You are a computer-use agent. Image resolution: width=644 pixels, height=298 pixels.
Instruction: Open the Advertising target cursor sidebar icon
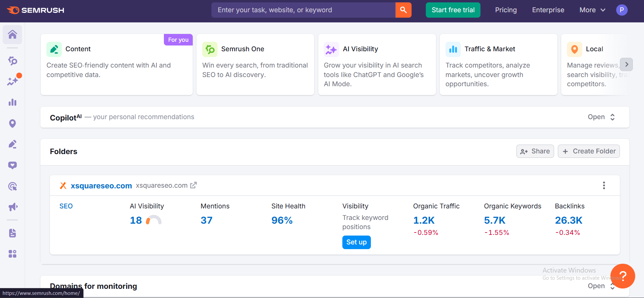[x=13, y=186]
